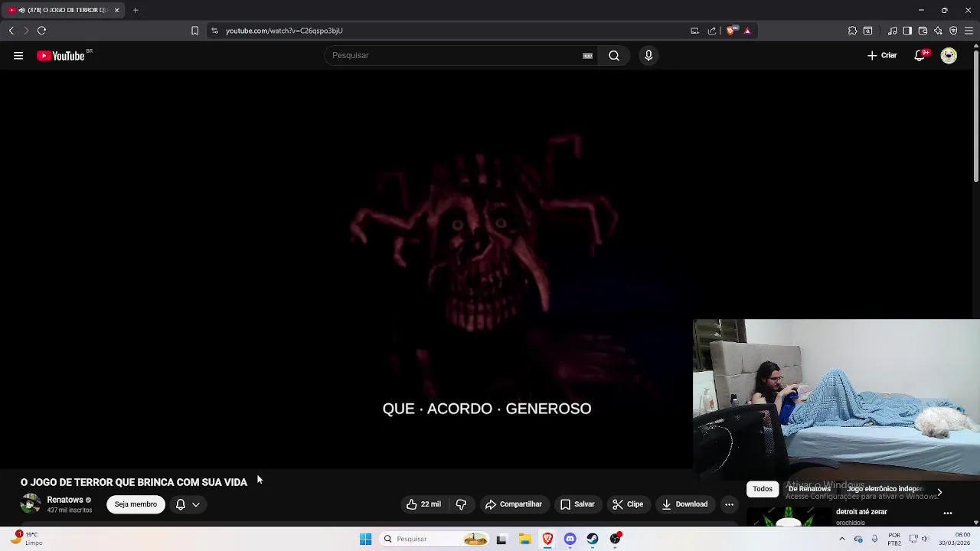Save the video with Salvar

point(577,504)
